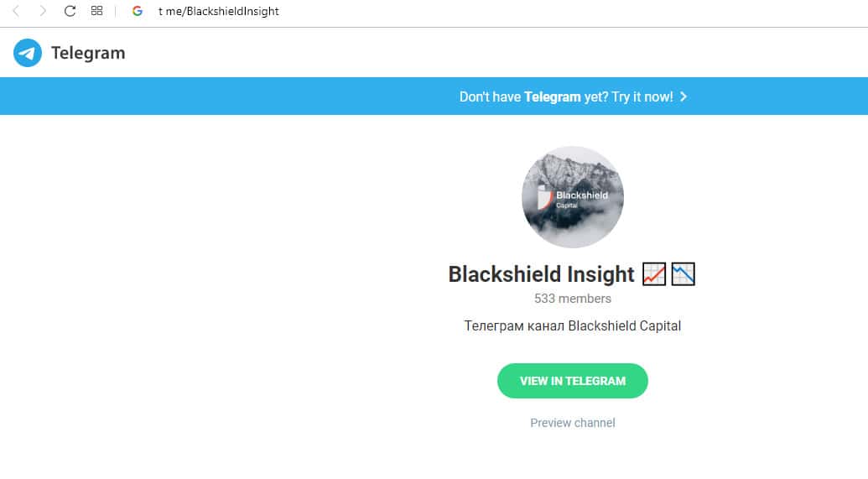Click the browser back arrow
This screenshot has height=479, width=868.
[16, 11]
